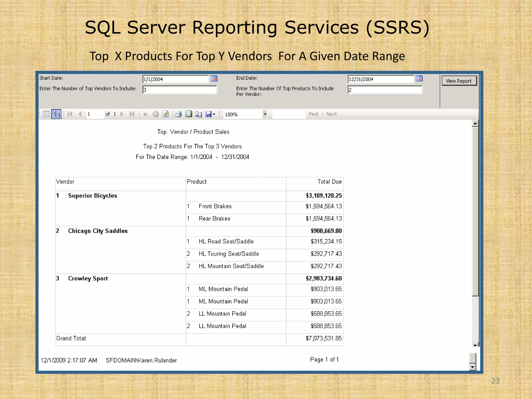This screenshot has height=399, width=532.
Task: Click the vertical scrollbar thumb
Action: click(475, 211)
